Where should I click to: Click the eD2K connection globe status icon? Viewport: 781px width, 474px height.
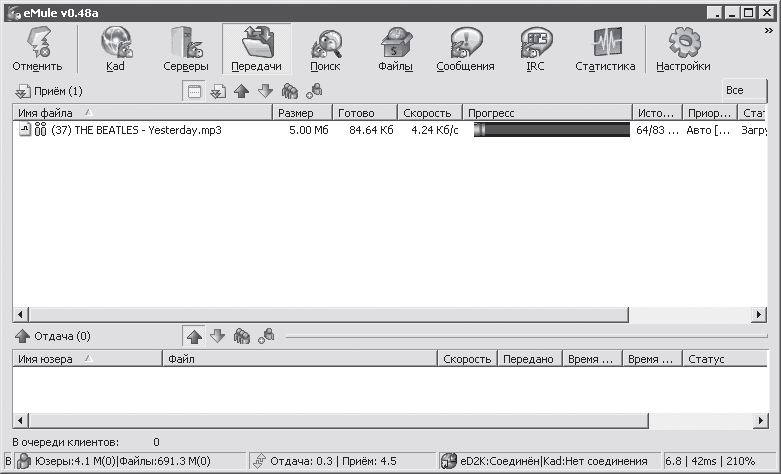[448, 461]
